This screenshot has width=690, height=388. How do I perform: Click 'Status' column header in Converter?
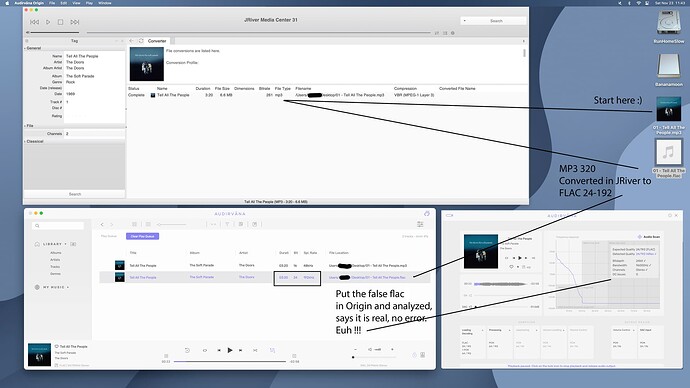click(134, 88)
